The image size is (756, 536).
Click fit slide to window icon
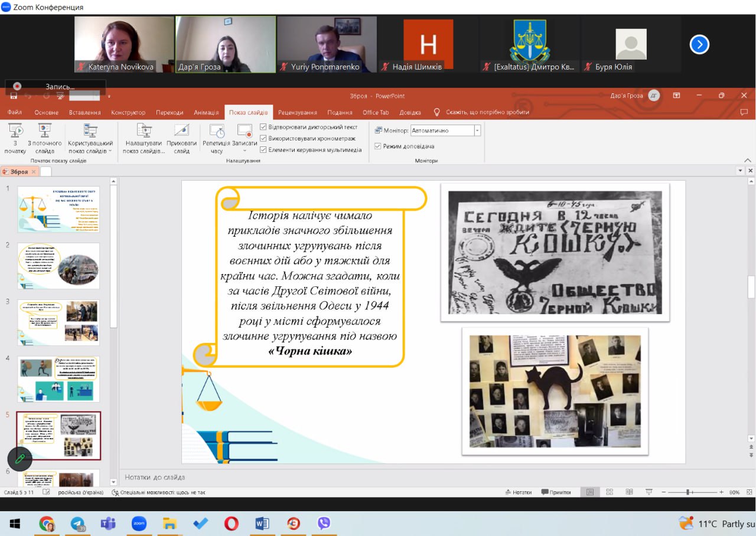[x=748, y=492]
